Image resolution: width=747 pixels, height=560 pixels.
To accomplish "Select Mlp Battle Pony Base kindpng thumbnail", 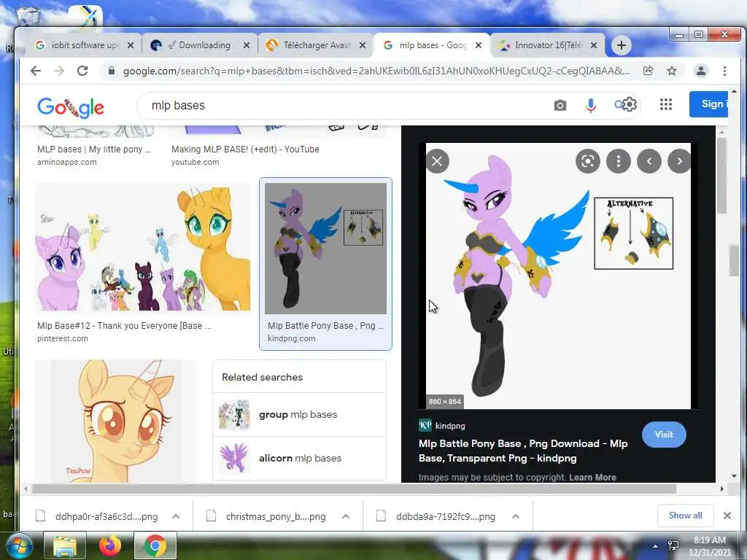I will (325, 248).
